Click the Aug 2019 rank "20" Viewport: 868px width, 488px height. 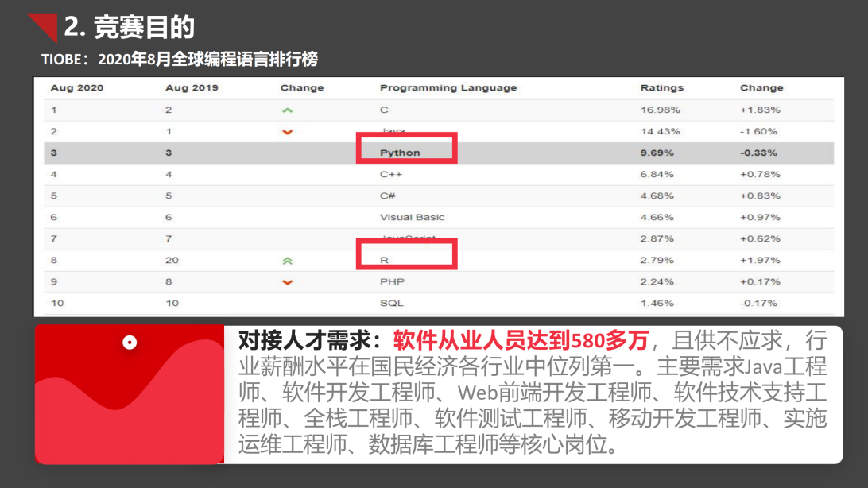(172, 260)
